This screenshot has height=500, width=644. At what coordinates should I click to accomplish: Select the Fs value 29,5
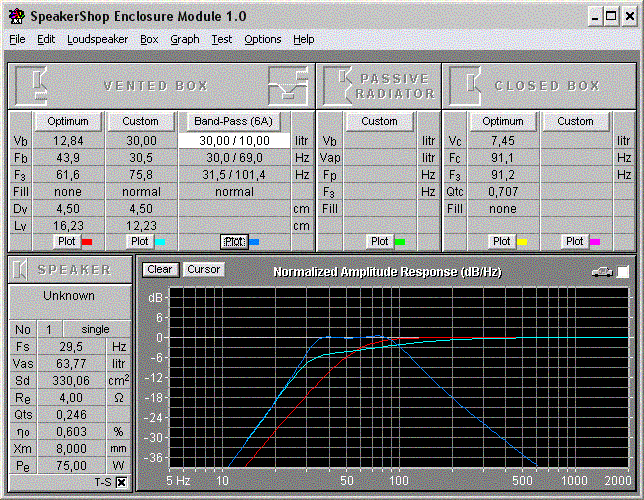click(x=71, y=347)
